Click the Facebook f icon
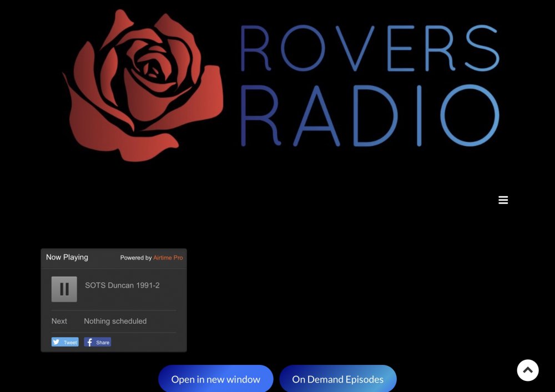The height and width of the screenshot is (392, 555). 89,342
